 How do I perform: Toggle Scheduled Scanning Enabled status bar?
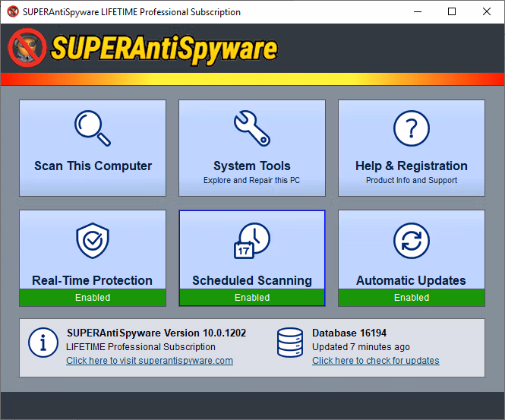(x=252, y=297)
